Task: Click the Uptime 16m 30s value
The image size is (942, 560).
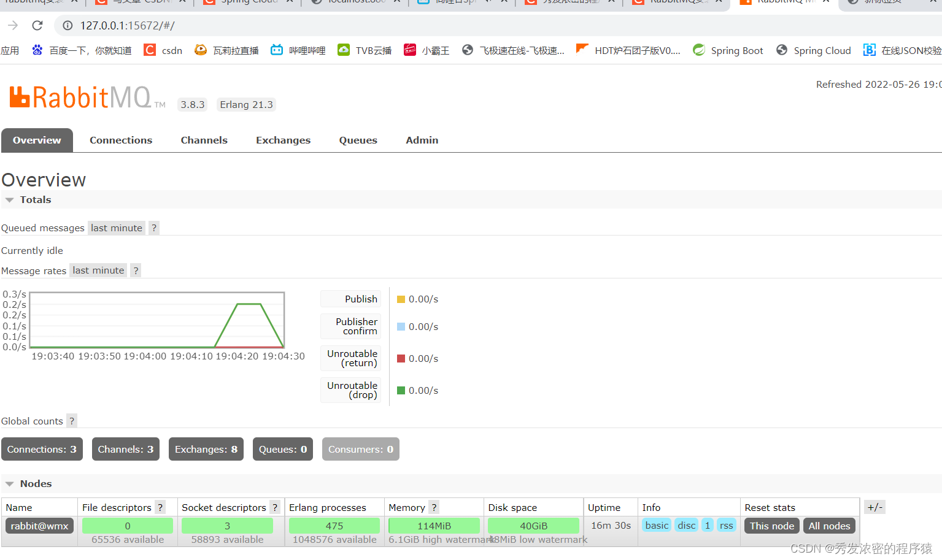Action: pos(611,526)
